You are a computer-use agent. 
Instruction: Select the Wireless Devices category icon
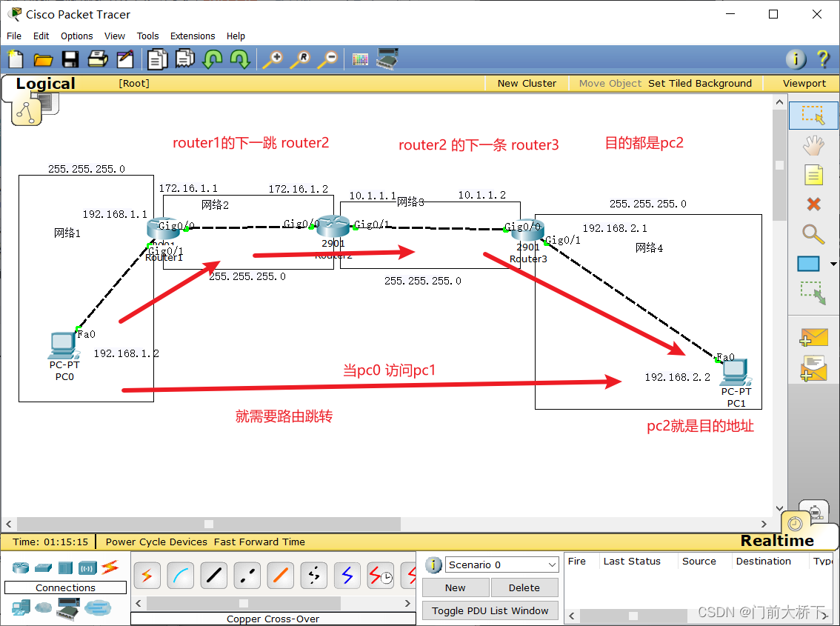(87, 567)
